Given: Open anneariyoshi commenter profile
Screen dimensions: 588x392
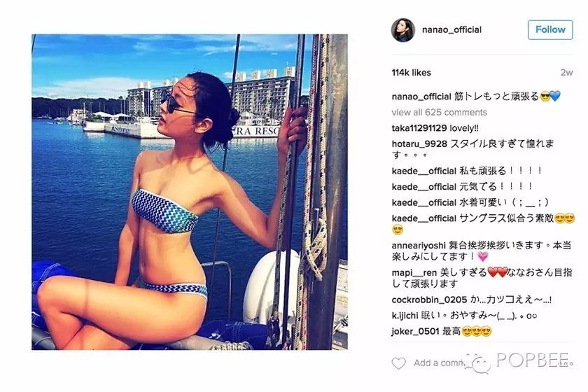Looking at the screenshot, I should pyautogui.click(x=419, y=245).
